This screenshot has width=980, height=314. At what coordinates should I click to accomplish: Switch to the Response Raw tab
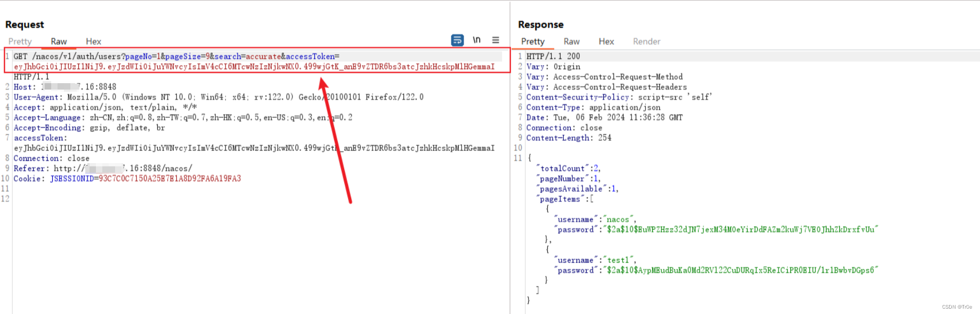tap(571, 42)
